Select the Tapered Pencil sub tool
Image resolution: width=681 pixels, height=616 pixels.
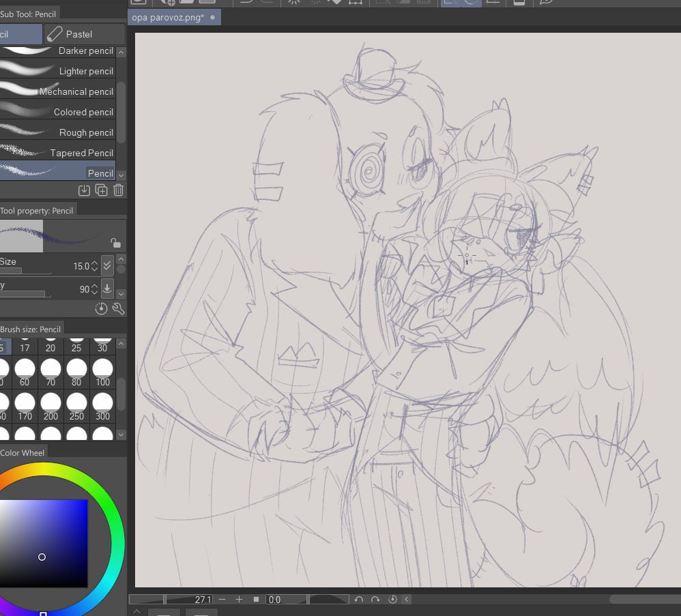tap(57, 152)
